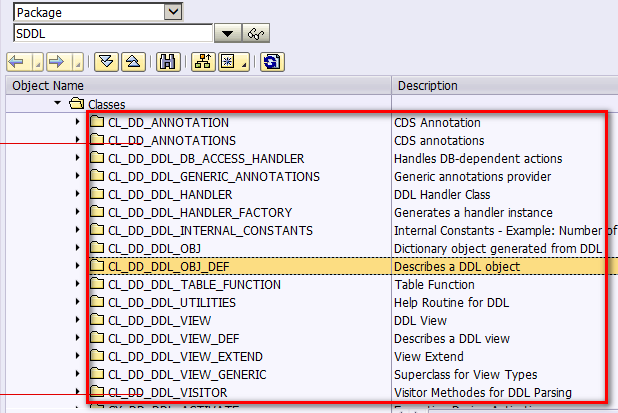
Task: Expand the CL_DD_DDL_TABLE_FUNCTION node
Action: point(78,284)
